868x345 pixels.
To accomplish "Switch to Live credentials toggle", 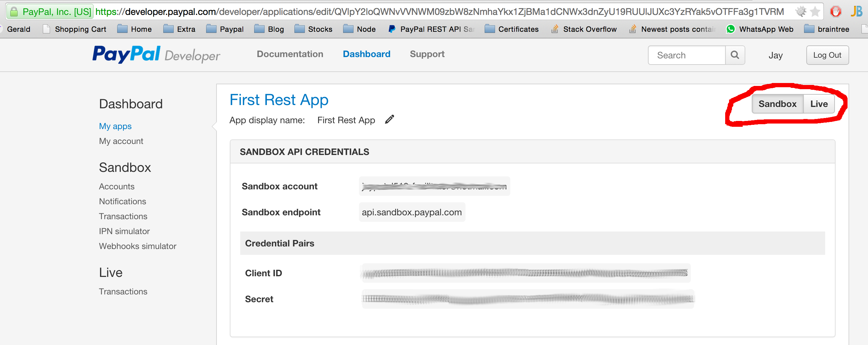I will pyautogui.click(x=819, y=104).
